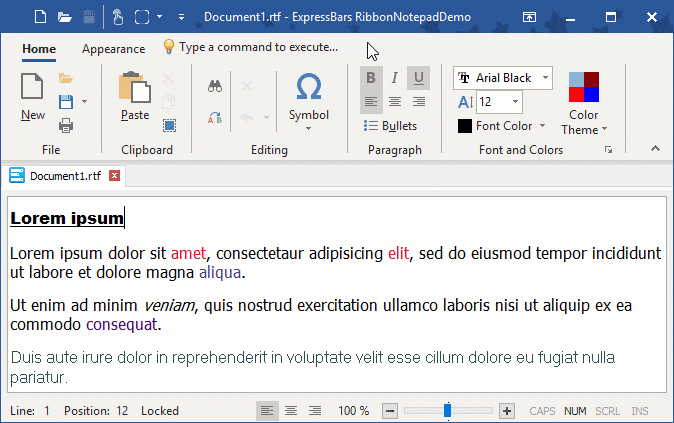674x423 pixels.
Task: Select Align Left in Paragraph group
Action: [371, 102]
